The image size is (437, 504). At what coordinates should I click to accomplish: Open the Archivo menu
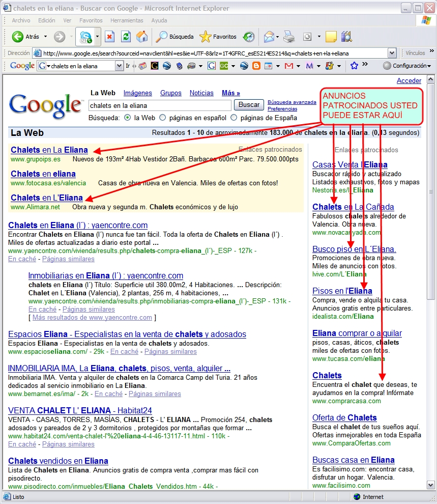21,20
